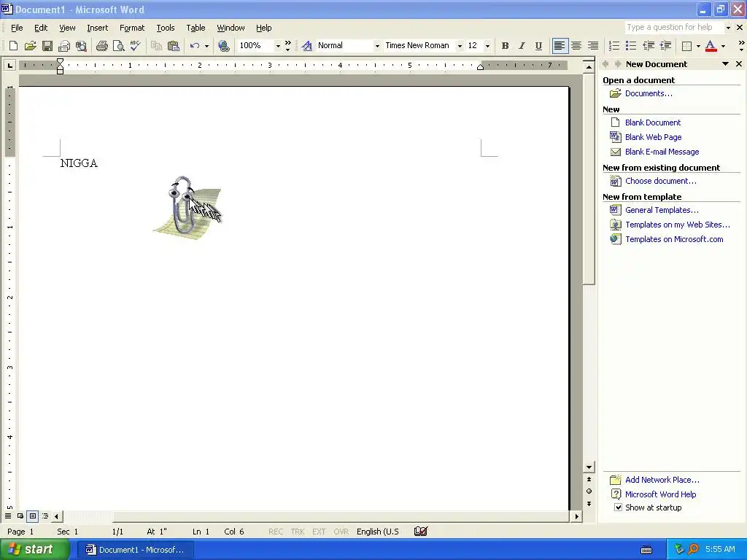
Task: Click the task pane forward arrow
Action: point(617,64)
